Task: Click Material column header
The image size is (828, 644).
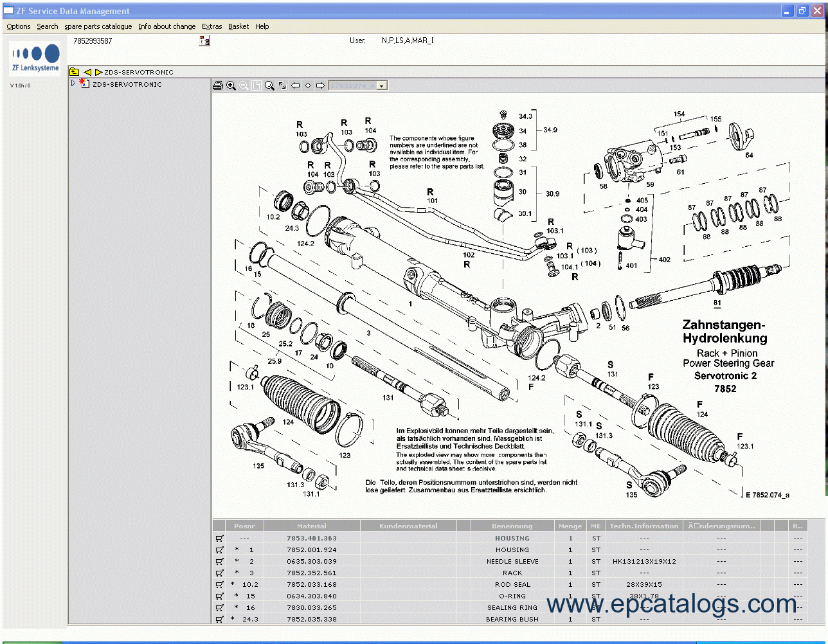Action: coord(312,526)
